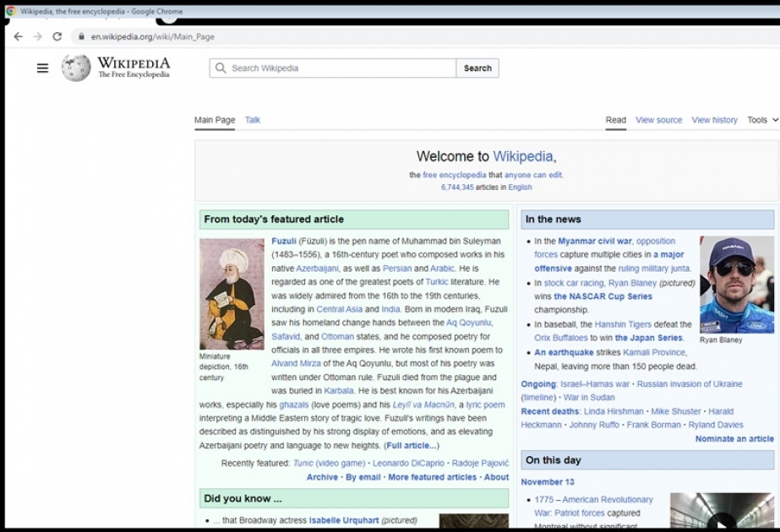Open the Fuzuli article link
This screenshot has width=780, height=532.
(284, 242)
